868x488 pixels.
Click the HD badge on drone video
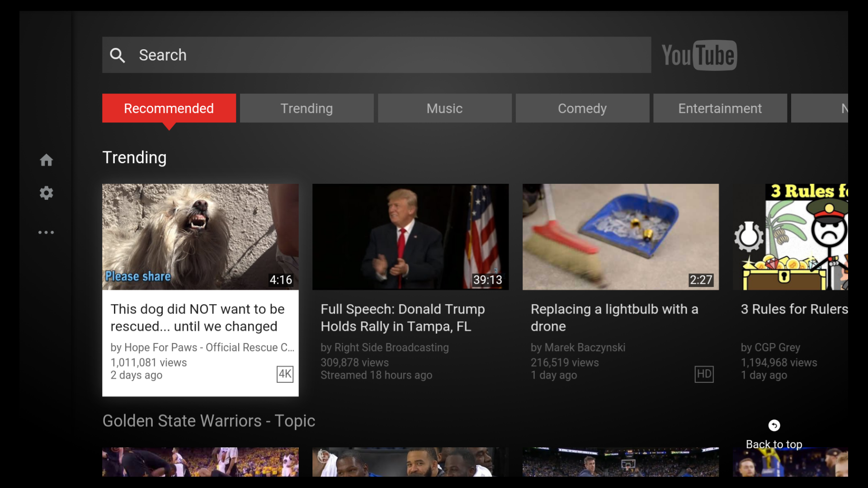(704, 374)
